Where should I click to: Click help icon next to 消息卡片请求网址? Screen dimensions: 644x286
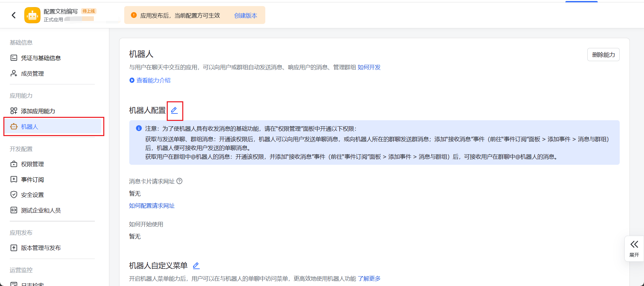(180, 181)
